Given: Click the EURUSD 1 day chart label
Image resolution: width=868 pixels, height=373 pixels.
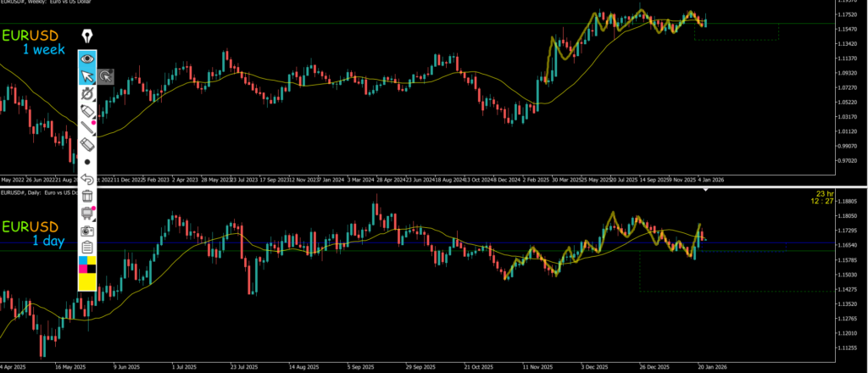Looking at the screenshot, I should pos(32,233).
